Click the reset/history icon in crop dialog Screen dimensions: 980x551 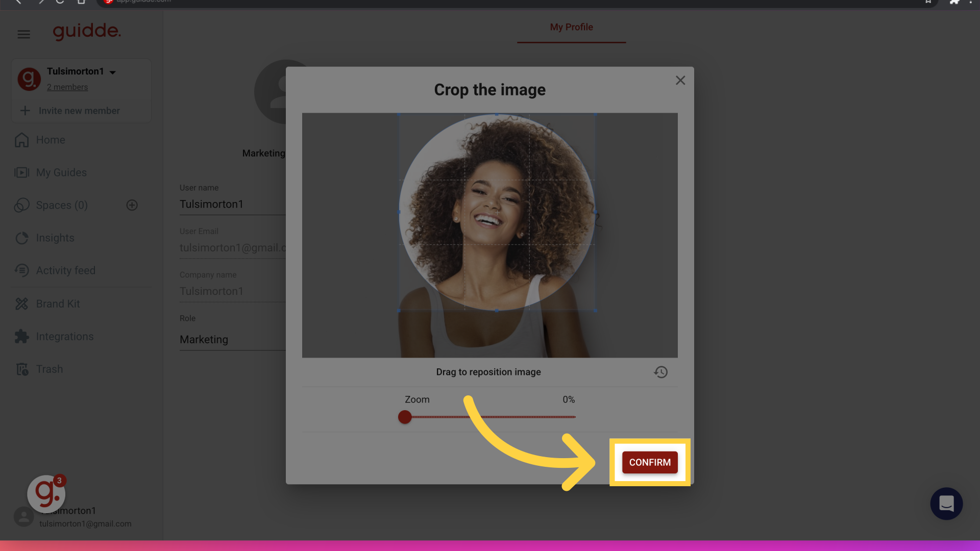660,372
